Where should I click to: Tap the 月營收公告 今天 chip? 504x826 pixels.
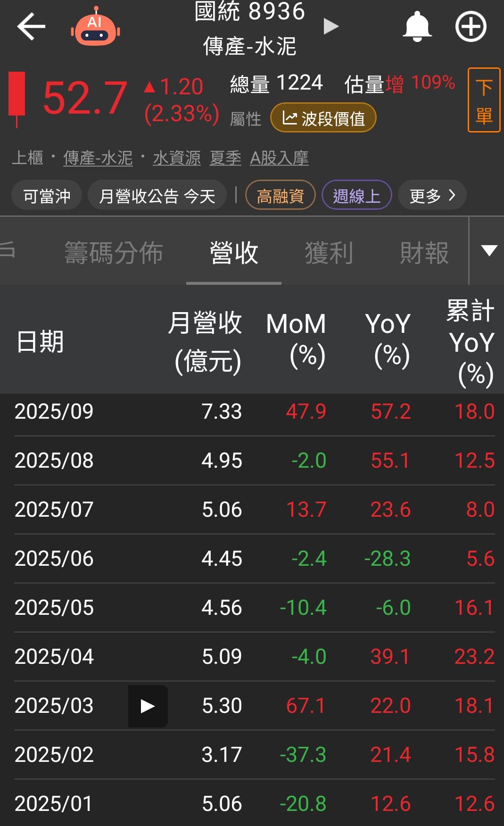point(157,195)
